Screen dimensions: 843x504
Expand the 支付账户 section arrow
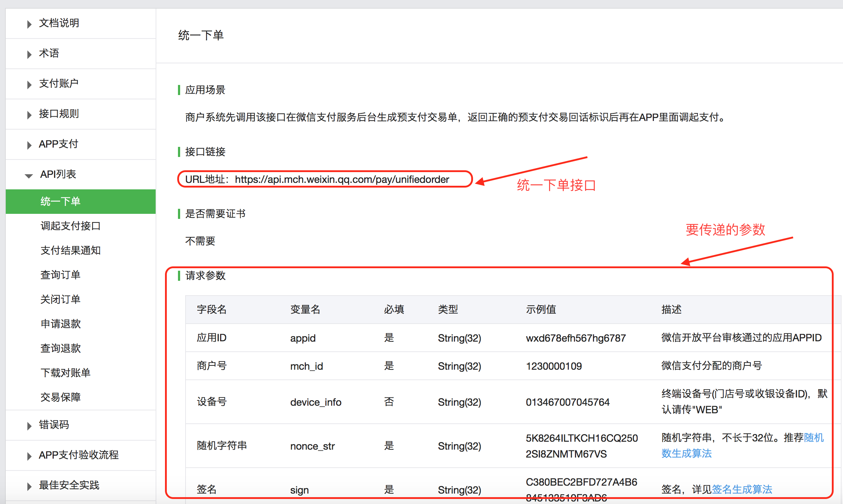click(29, 85)
